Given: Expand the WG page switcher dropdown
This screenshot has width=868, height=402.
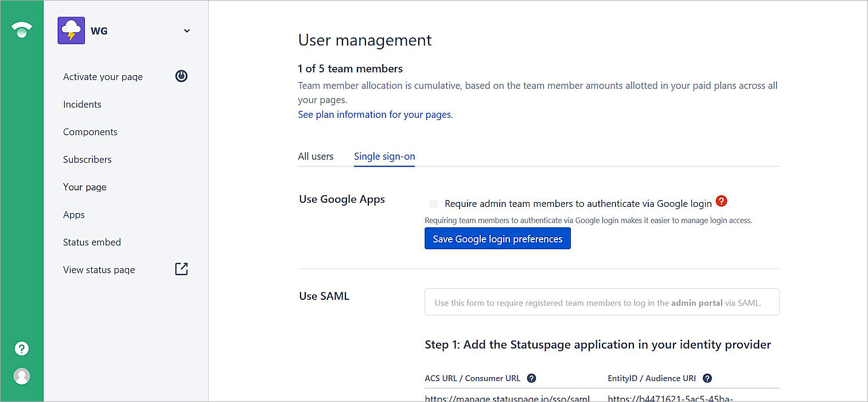Looking at the screenshot, I should point(186,31).
